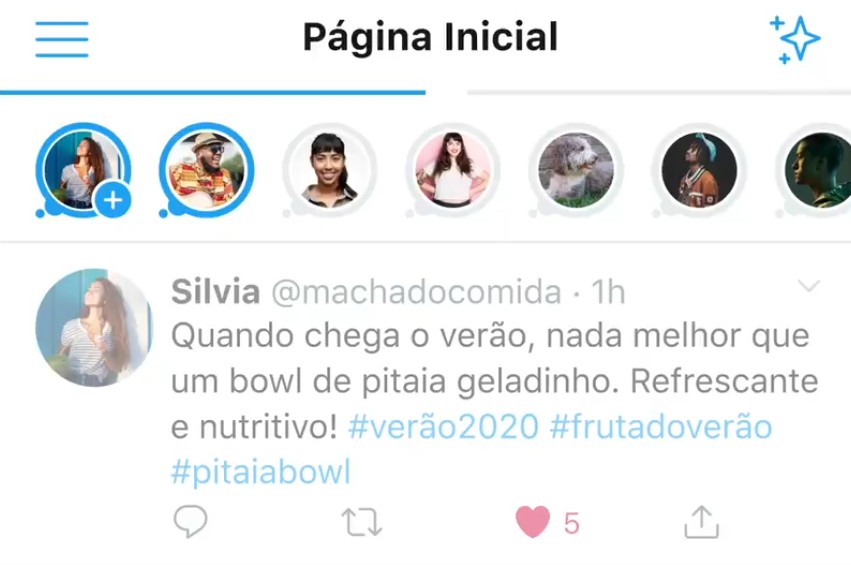Image resolution: width=851 pixels, height=565 pixels.
Task: Click the reply speech bubble icon
Action: click(190, 521)
